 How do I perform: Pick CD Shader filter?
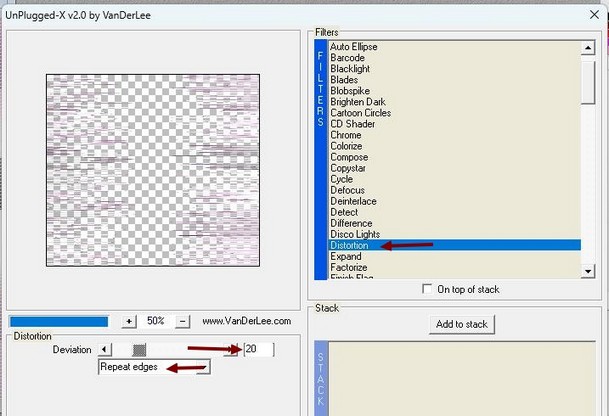(x=352, y=124)
